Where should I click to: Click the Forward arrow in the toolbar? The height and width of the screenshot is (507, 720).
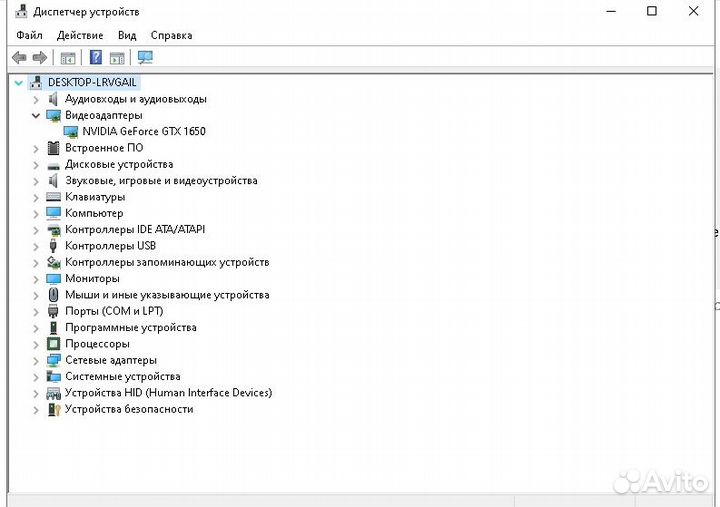point(40,58)
